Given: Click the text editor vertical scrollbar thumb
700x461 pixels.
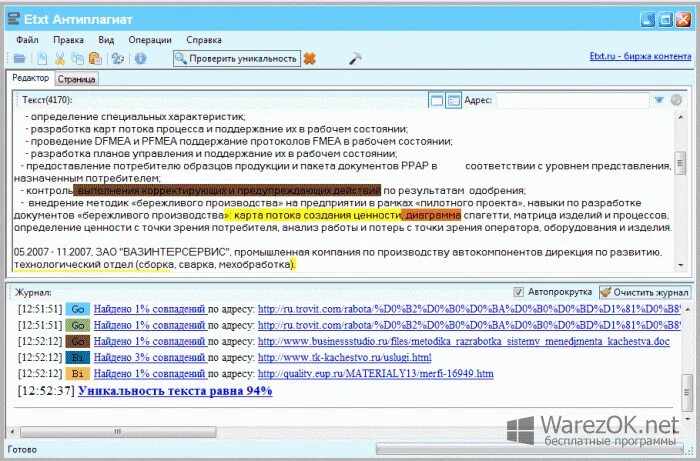Looking at the screenshot, I should coord(680,164).
